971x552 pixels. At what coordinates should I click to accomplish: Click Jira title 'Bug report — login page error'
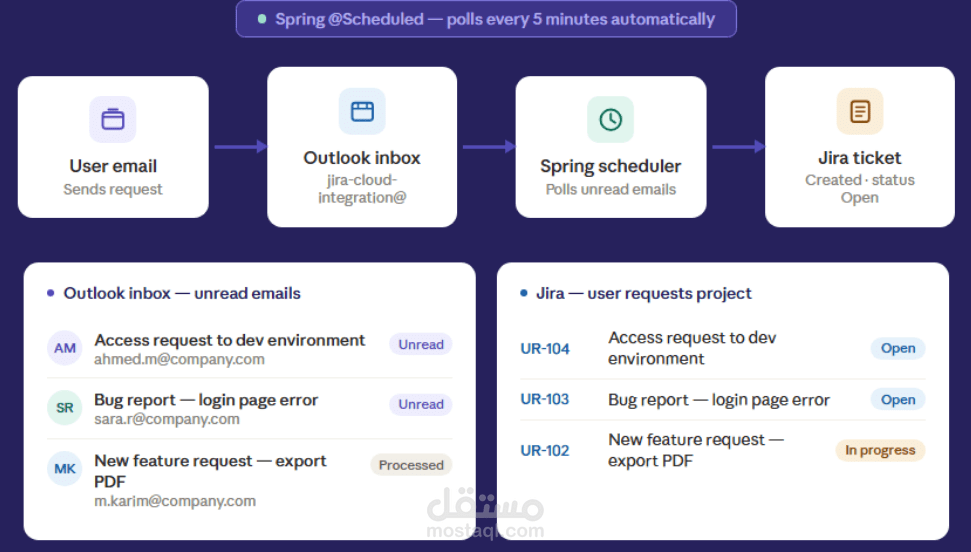(x=719, y=400)
